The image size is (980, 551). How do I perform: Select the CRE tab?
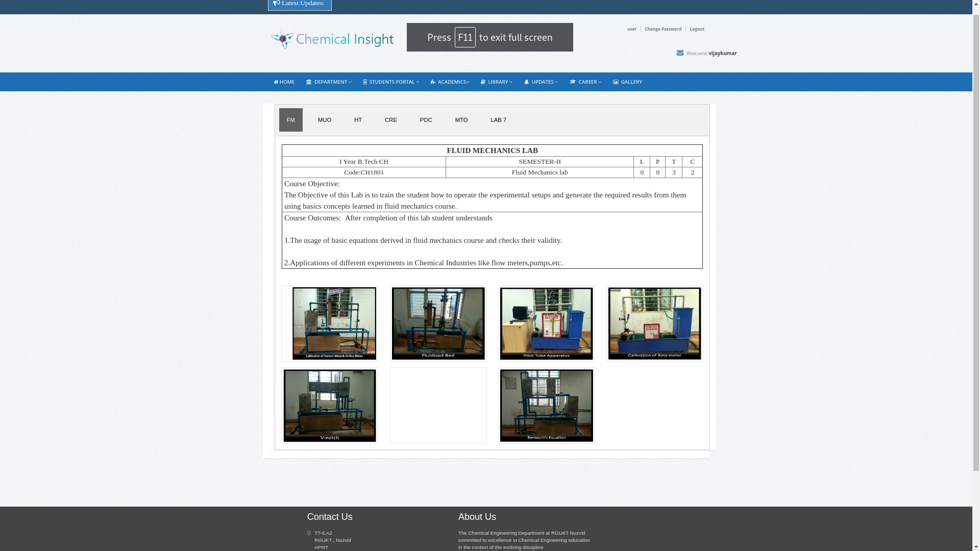(391, 120)
